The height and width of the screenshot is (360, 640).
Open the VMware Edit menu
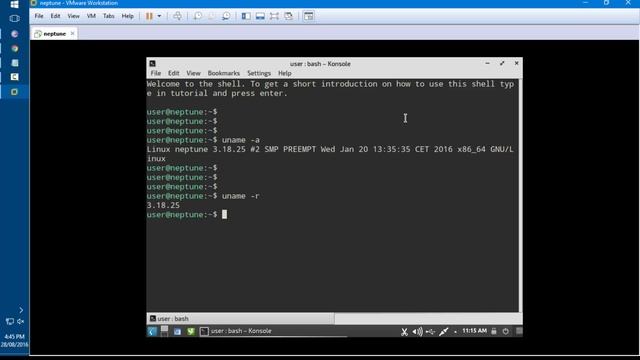(55, 16)
